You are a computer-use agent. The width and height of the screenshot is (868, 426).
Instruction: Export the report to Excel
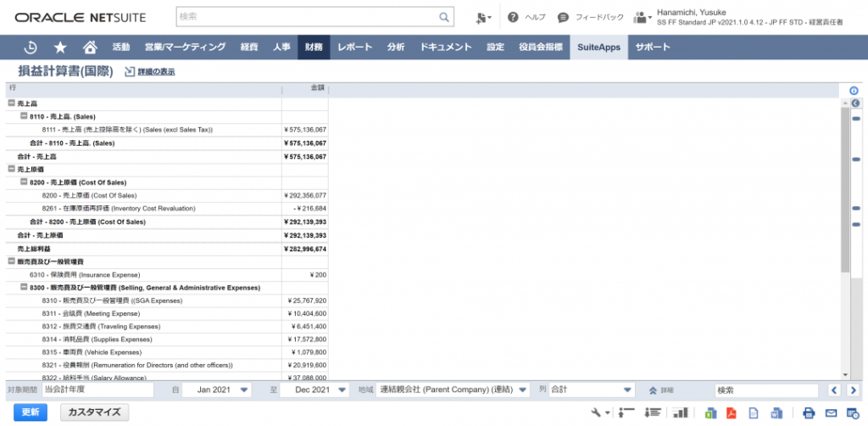(x=710, y=413)
